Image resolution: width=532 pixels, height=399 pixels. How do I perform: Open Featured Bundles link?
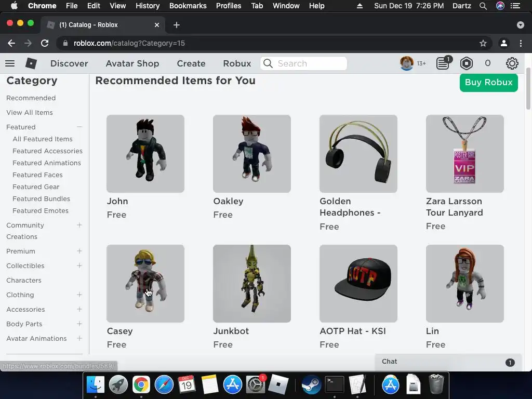click(x=42, y=199)
